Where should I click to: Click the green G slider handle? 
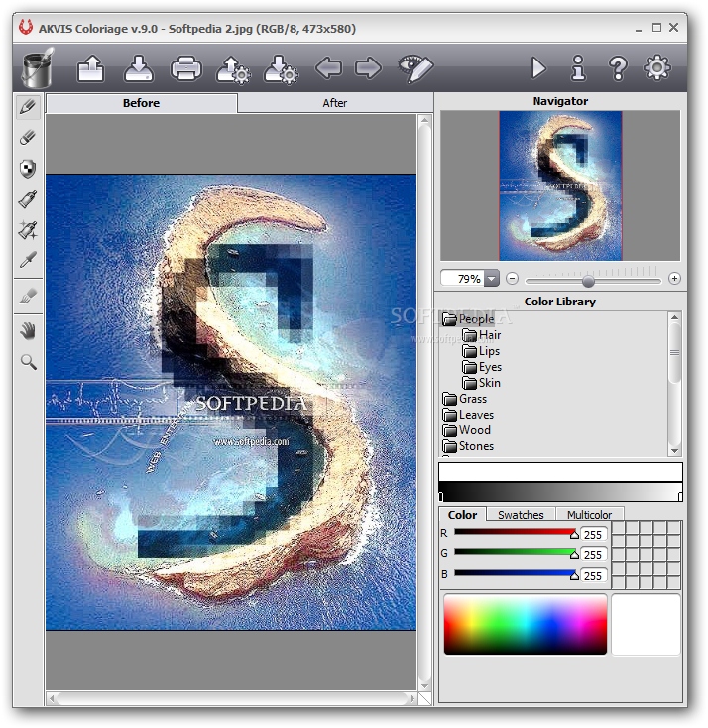coord(574,554)
